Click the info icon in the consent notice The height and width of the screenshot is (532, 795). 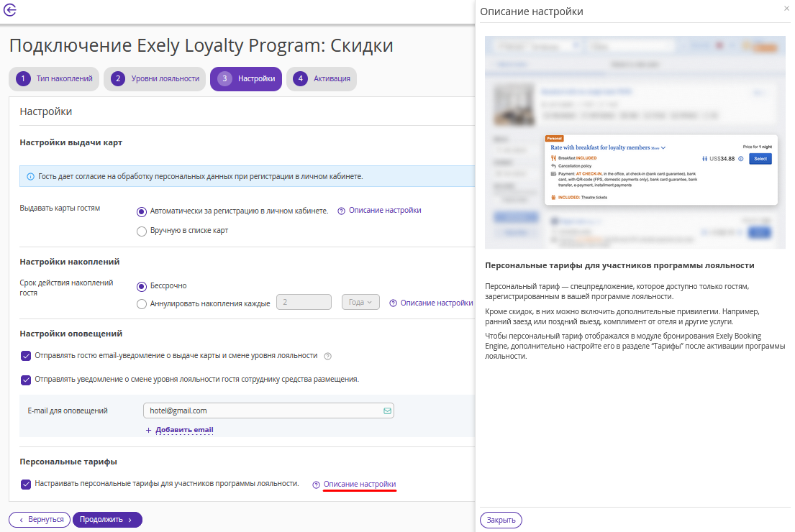click(x=30, y=177)
